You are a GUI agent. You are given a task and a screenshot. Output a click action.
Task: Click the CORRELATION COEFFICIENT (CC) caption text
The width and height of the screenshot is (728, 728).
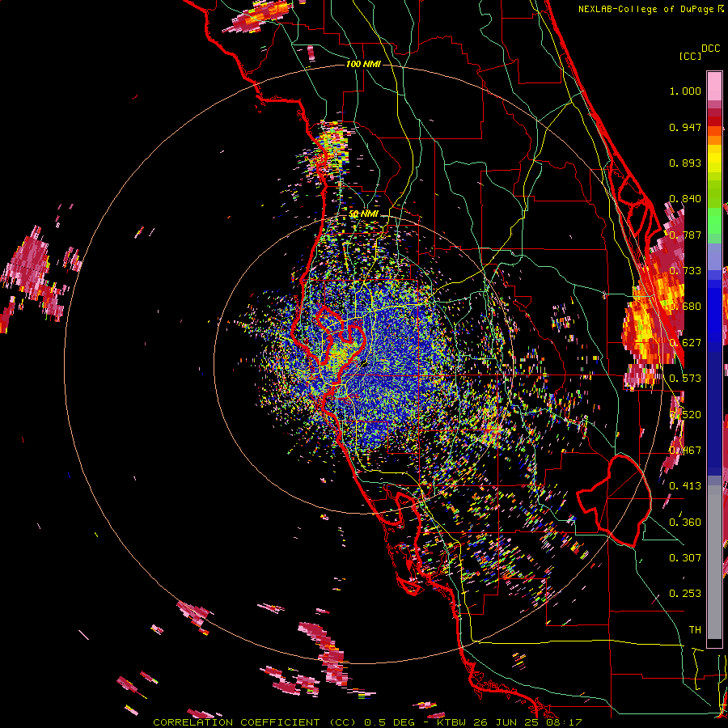click(255, 722)
